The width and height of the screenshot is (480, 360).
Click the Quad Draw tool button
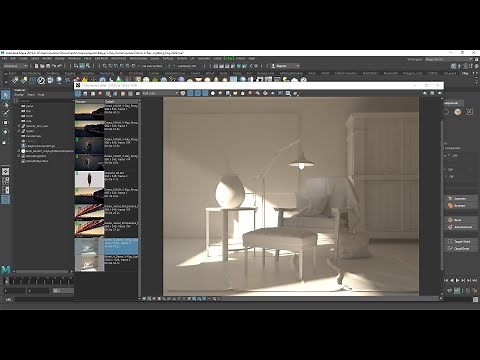pyautogui.click(x=460, y=248)
